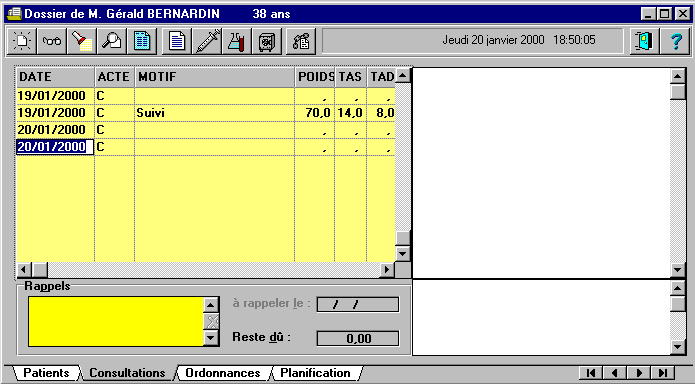Screen dimensions: 695x384
Task: Click the Rappels list down arrow
Action: click(x=211, y=338)
